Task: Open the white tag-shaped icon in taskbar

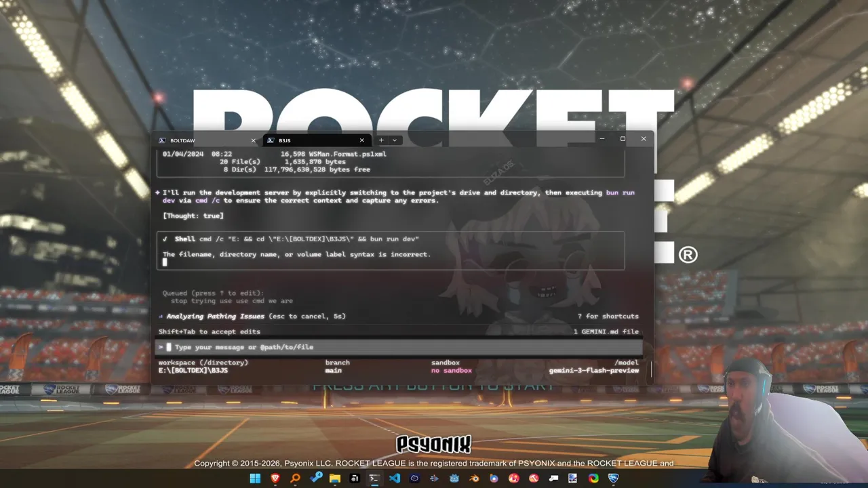Action: pos(554,479)
